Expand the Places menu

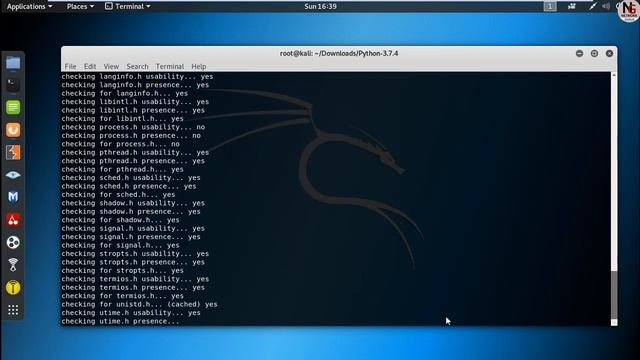pos(80,7)
